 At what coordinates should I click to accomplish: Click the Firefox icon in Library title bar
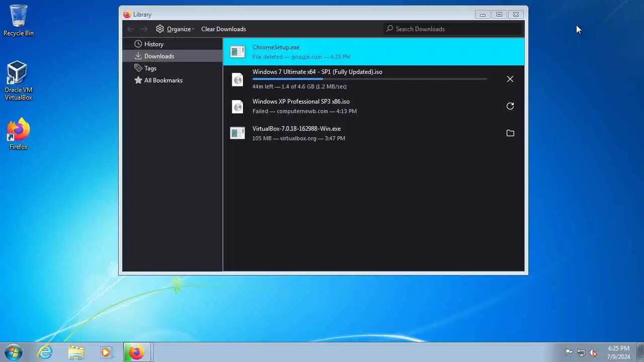[127, 15]
